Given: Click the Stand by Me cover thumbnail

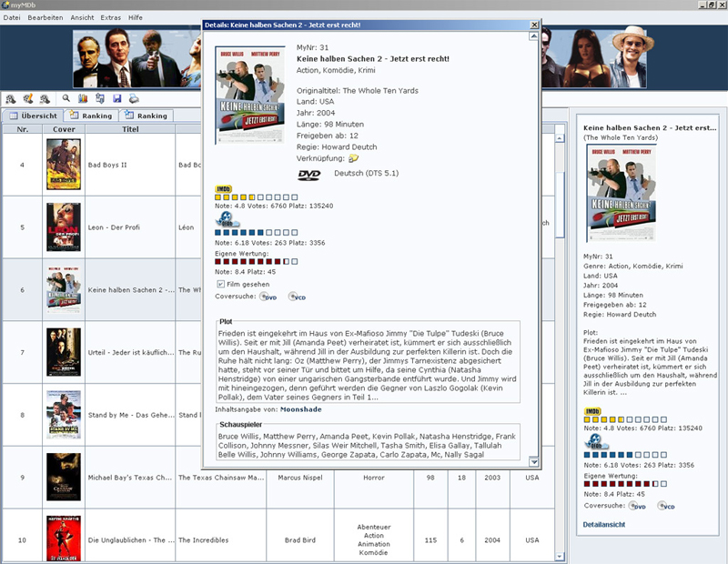Looking at the screenshot, I should tap(64, 415).
